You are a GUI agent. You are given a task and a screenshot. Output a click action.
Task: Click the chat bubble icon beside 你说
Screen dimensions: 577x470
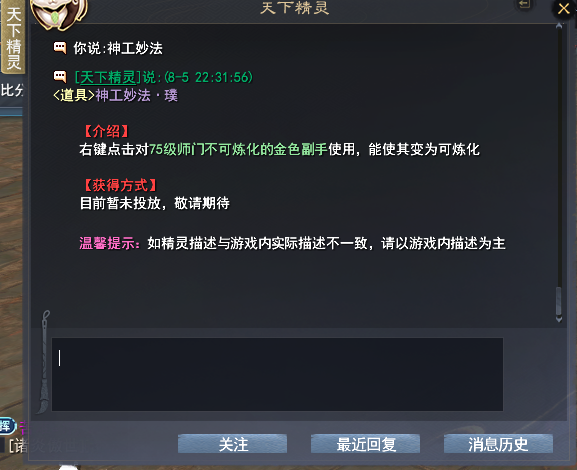[x=60, y=47]
